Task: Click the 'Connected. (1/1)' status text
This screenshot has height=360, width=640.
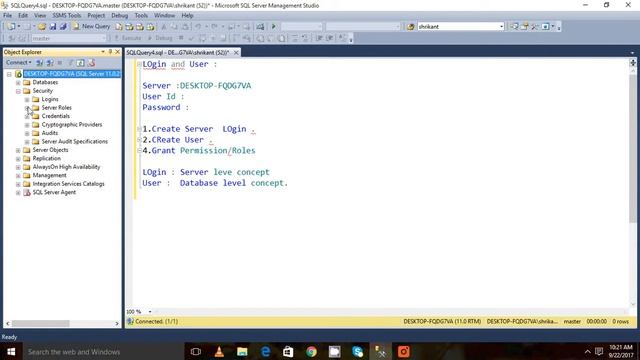Action: 156,322
